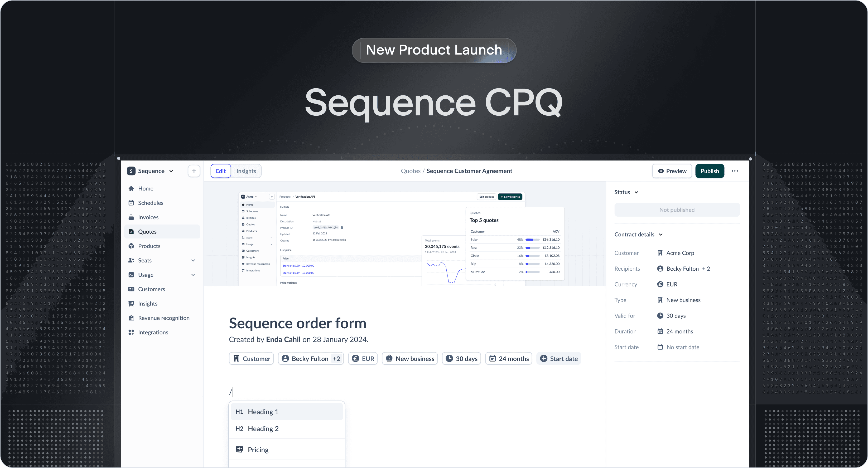Collapse the Contract details section

pos(660,235)
